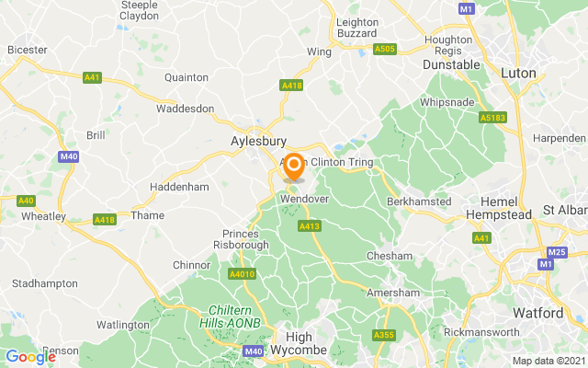Viewport: 588px width, 368px height.
Task: Click the Watford town label
Action: pyautogui.click(x=538, y=313)
